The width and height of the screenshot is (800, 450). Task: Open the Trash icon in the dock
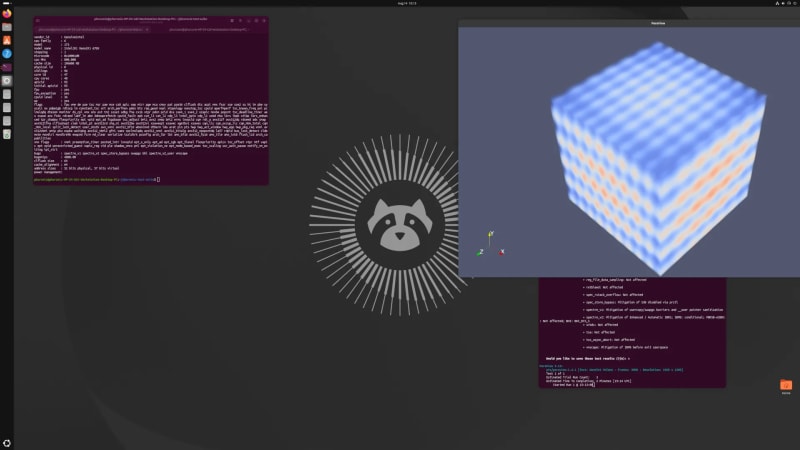(x=7, y=135)
